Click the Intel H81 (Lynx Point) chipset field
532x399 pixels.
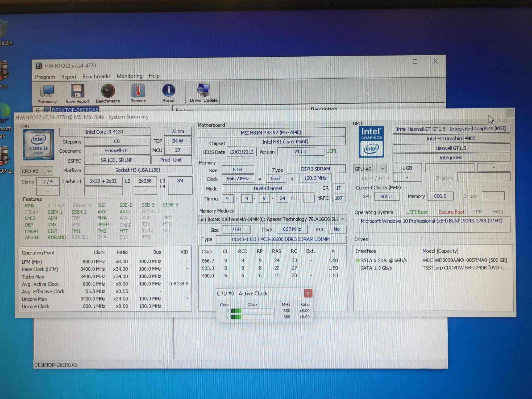coord(286,142)
